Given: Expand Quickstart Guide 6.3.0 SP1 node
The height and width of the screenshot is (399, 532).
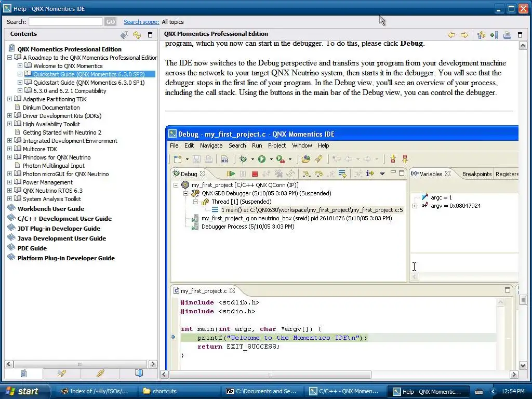Looking at the screenshot, I should (x=20, y=83).
